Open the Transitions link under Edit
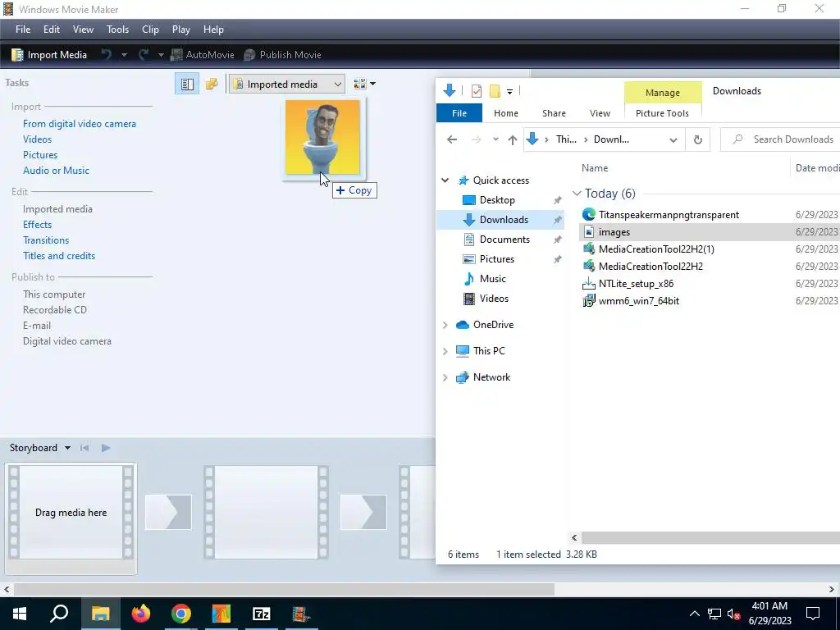840x630 pixels. [46, 240]
